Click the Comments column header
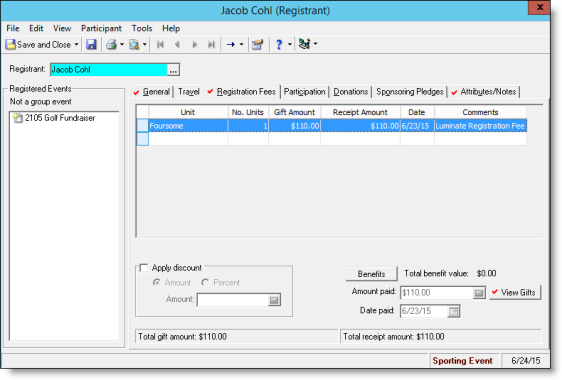 (480, 112)
